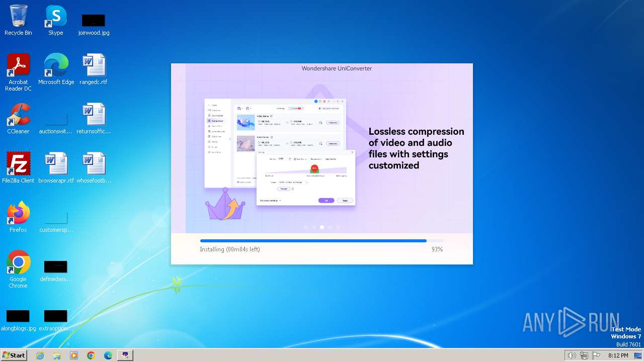The width and height of the screenshot is (644, 362).
Task: Open the FileZilla Client shortcut
Action: (x=18, y=168)
